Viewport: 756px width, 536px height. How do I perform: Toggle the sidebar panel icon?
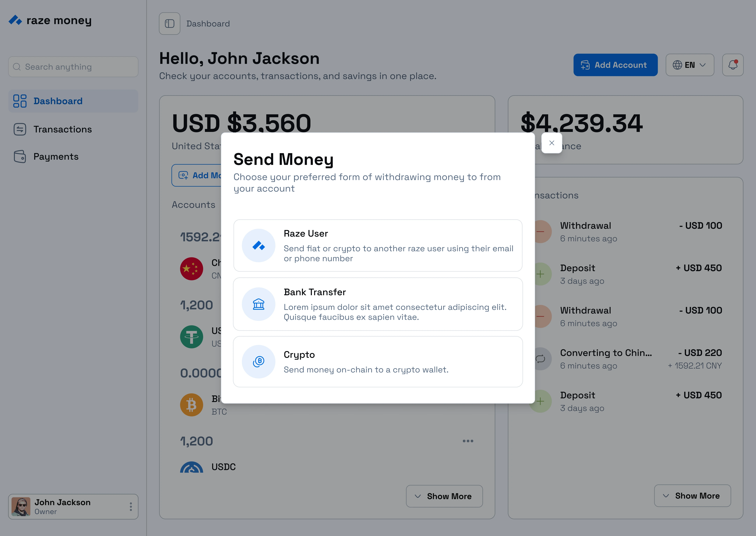click(x=170, y=24)
